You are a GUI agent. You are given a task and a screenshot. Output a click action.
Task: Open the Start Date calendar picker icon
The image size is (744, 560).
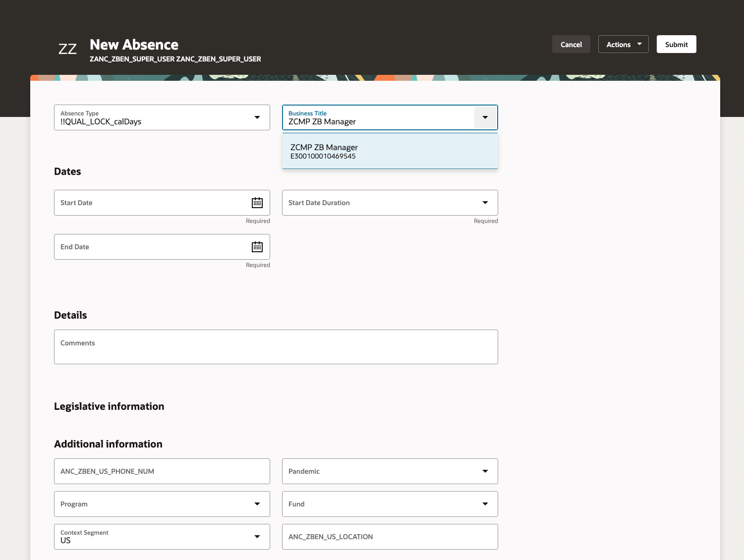point(257,203)
